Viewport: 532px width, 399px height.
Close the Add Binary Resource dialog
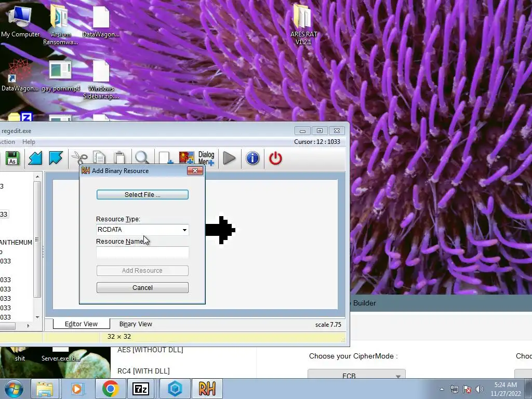195,170
